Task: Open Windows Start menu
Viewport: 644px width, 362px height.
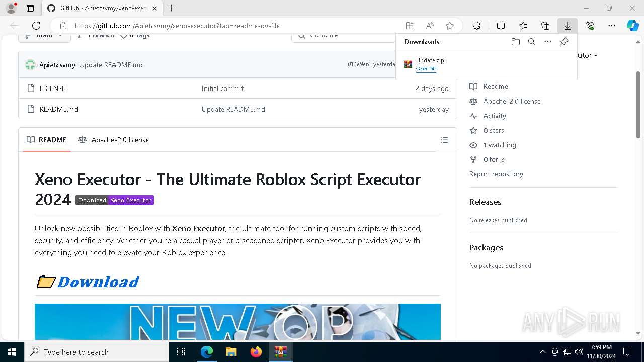Action: click(12, 352)
